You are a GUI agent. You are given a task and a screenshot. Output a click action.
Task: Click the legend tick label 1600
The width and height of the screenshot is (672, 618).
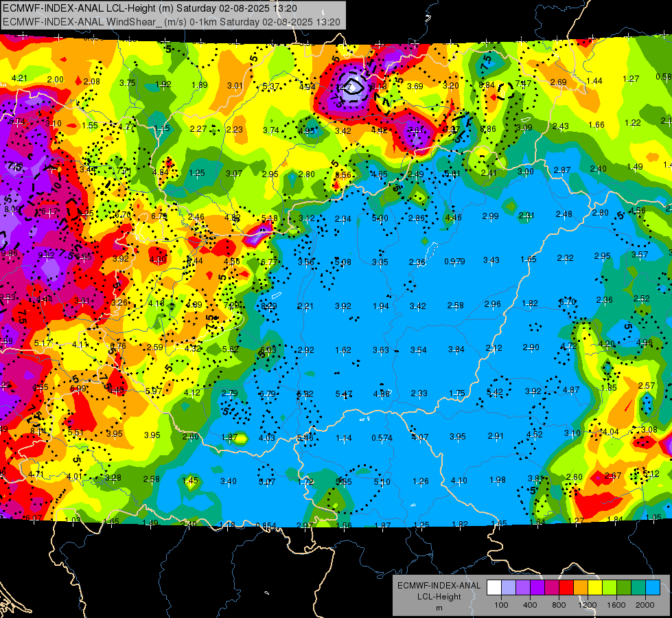tap(616, 605)
